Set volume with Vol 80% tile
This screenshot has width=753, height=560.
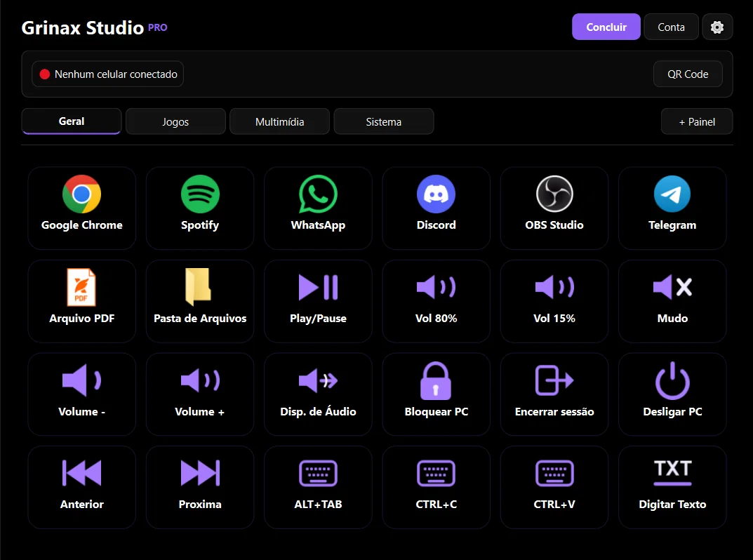tap(436, 301)
